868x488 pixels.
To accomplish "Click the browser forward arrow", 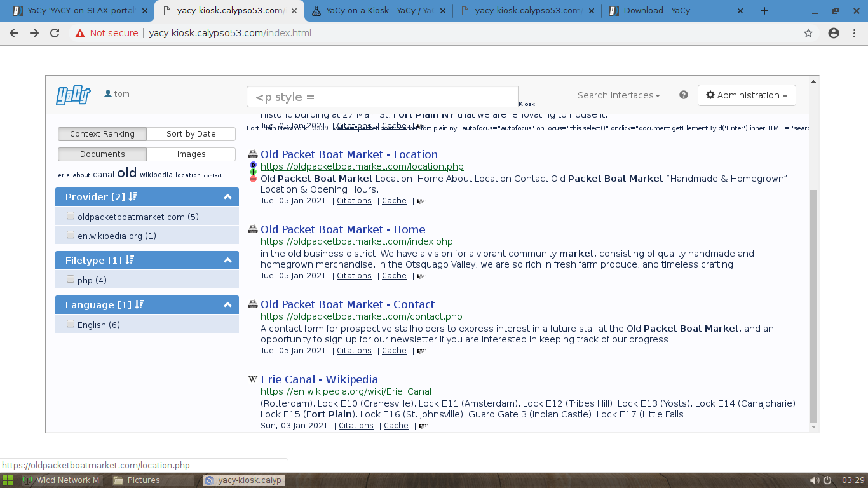I will pyautogui.click(x=34, y=33).
